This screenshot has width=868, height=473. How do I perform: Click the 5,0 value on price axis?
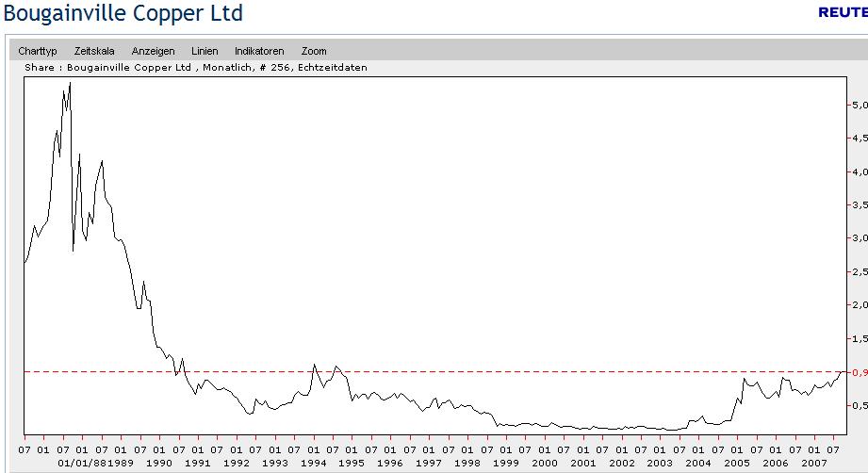tap(859, 105)
